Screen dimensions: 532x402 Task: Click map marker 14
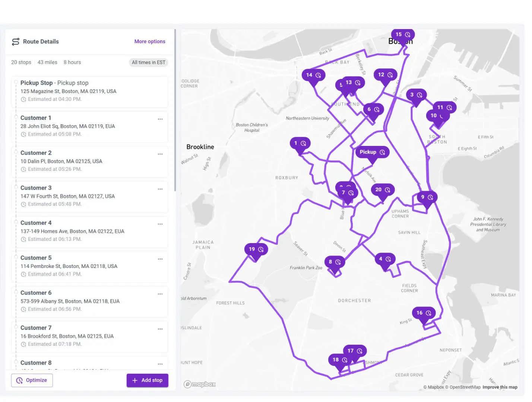click(313, 75)
